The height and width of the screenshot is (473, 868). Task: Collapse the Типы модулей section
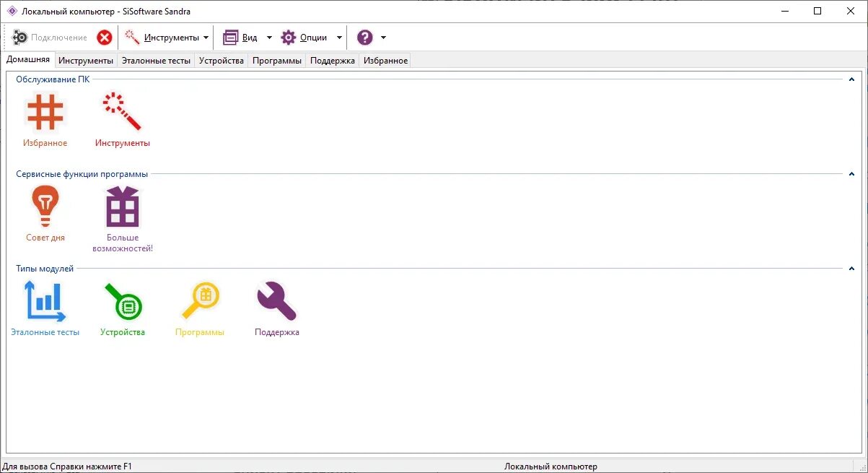point(851,269)
